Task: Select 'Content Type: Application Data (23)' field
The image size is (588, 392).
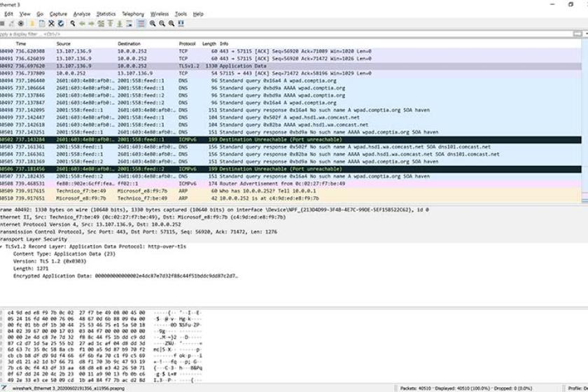Action: click(64, 254)
